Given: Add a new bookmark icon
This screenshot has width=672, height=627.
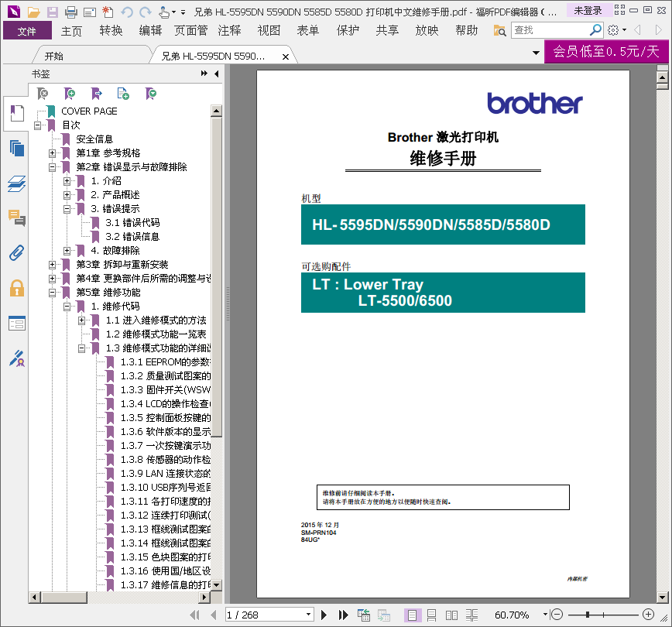Looking at the screenshot, I should pos(70,94).
